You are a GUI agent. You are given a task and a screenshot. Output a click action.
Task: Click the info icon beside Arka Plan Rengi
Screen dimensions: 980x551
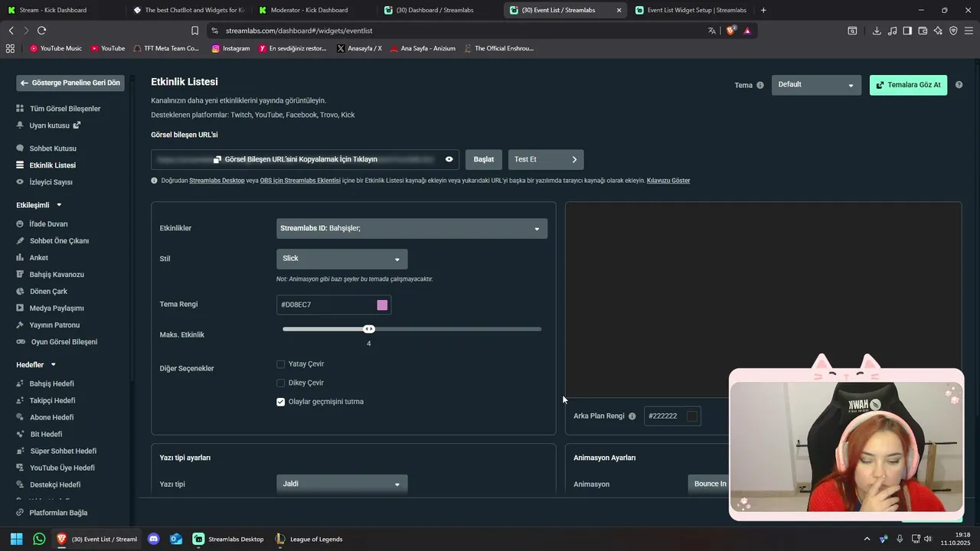(x=632, y=416)
